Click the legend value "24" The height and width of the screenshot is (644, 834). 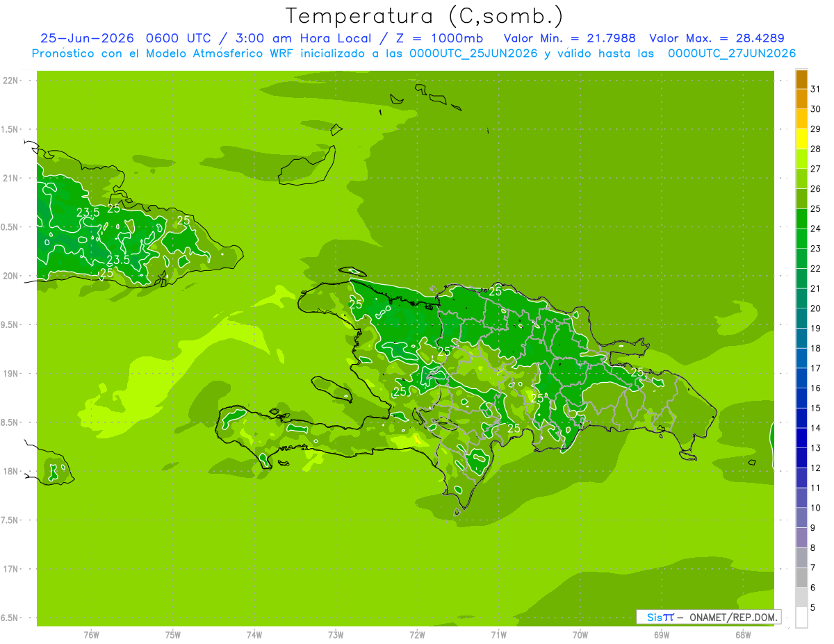(x=816, y=229)
